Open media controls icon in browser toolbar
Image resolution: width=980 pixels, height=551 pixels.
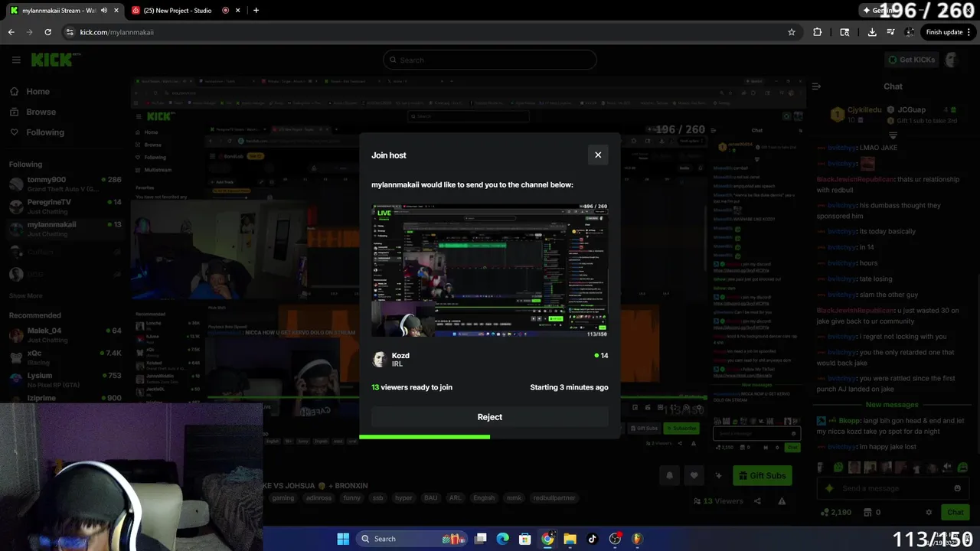click(x=890, y=32)
